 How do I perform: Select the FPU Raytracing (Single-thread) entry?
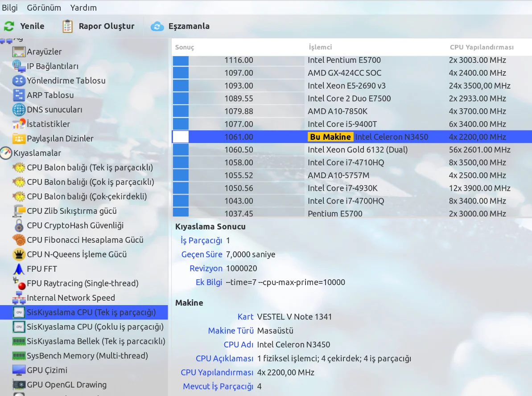[83, 283]
